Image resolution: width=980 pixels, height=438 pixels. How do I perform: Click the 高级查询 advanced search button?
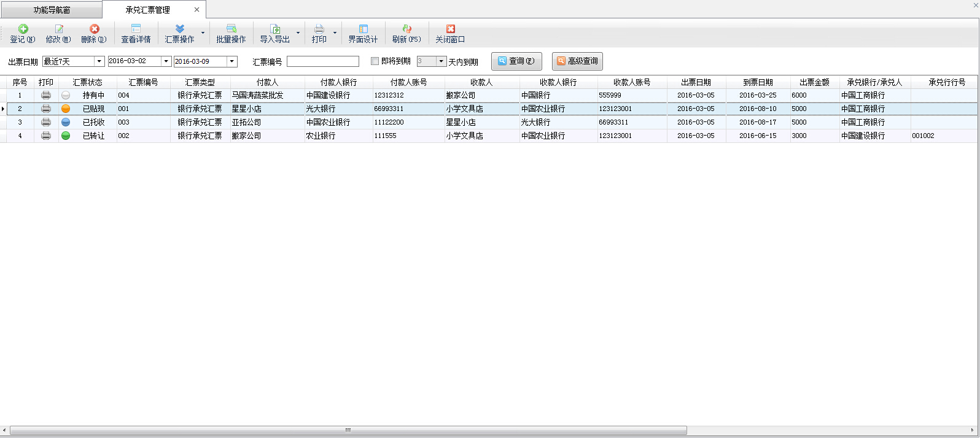pos(577,61)
